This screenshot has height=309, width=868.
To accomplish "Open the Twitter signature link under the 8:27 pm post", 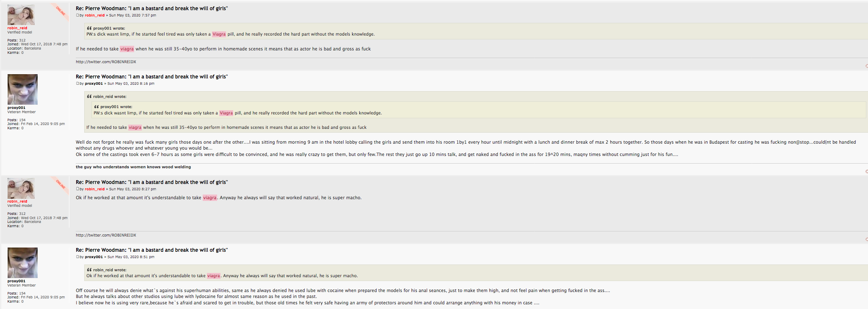I will [106, 235].
